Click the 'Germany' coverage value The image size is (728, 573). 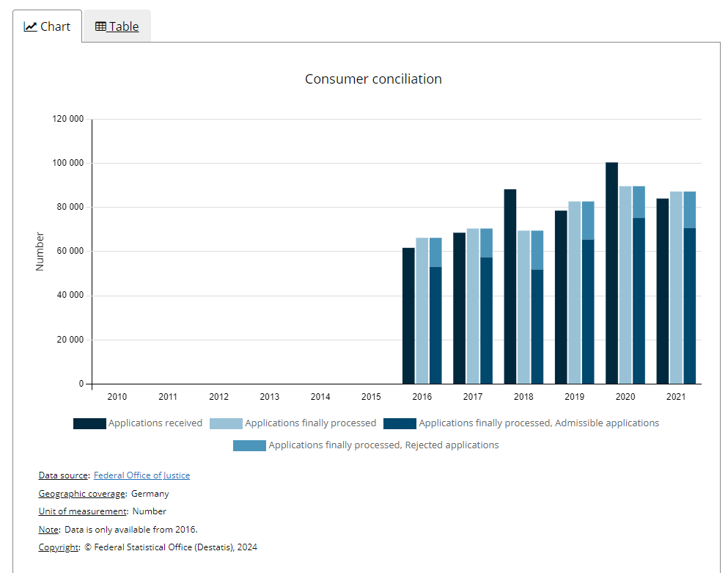click(150, 494)
